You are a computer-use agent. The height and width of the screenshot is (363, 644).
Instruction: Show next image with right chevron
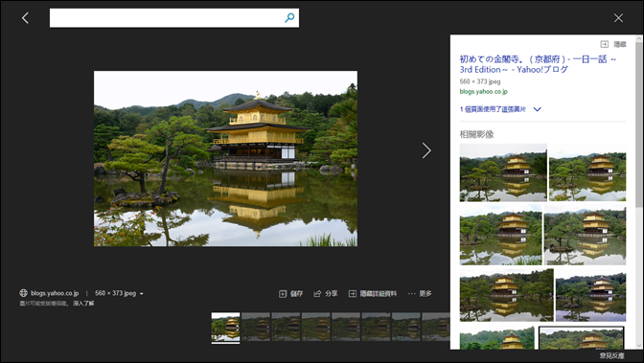[426, 150]
